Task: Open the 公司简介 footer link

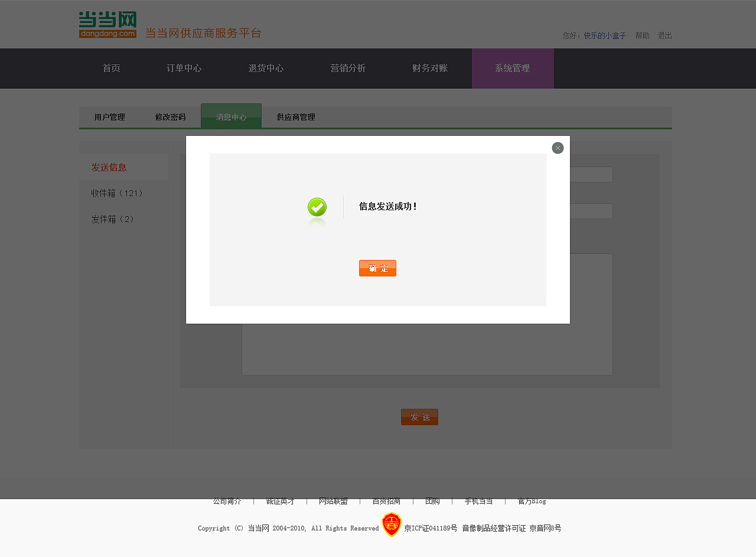Action: pyautogui.click(x=227, y=501)
